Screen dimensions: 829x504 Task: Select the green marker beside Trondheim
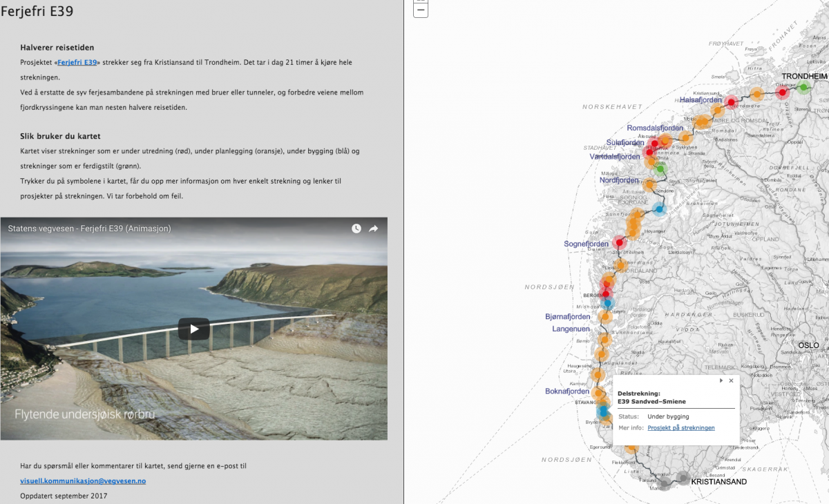point(803,88)
